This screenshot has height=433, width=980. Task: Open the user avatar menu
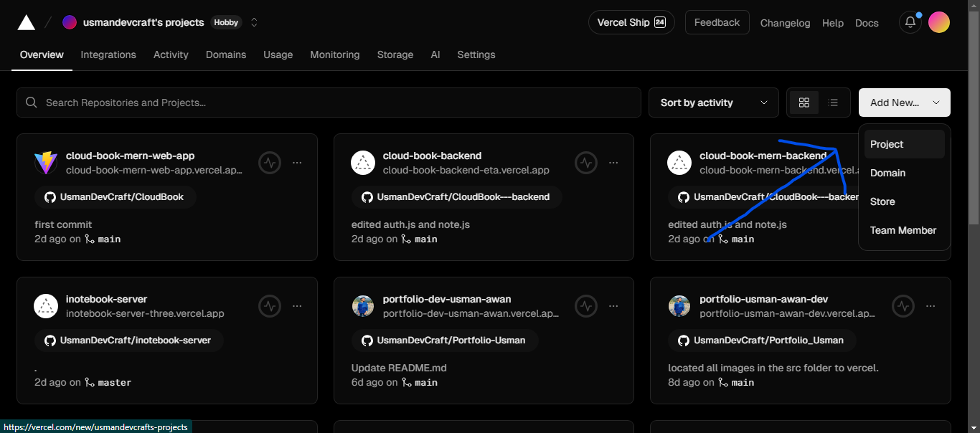click(x=938, y=22)
